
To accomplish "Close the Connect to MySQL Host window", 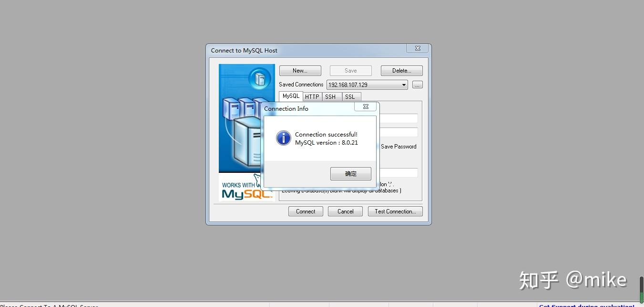I will (x=418, y=48).
